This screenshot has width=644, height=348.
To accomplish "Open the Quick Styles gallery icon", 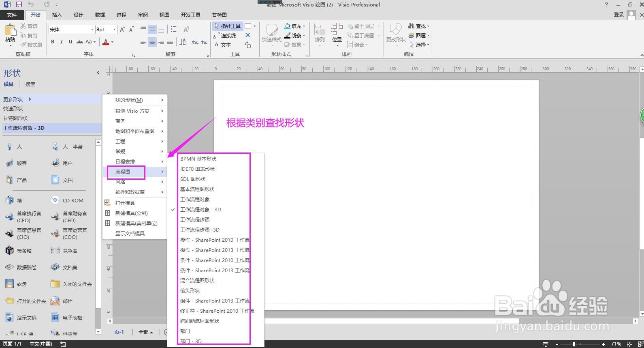I will [271, 30].
